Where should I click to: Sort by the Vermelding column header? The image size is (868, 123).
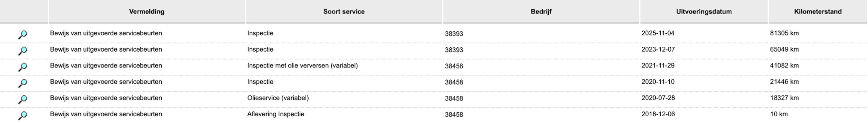tap(147, 11)
